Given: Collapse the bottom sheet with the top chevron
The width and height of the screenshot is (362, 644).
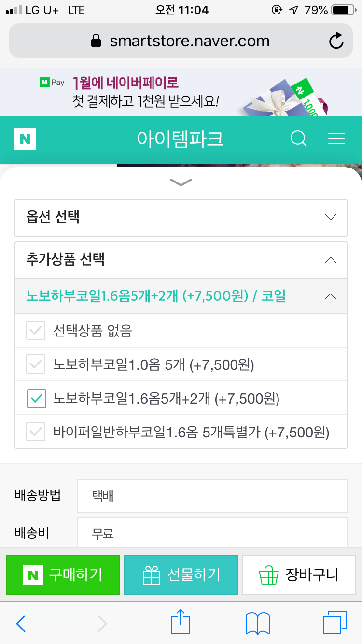Looking at the screenshot, I should tap(181, 182).
